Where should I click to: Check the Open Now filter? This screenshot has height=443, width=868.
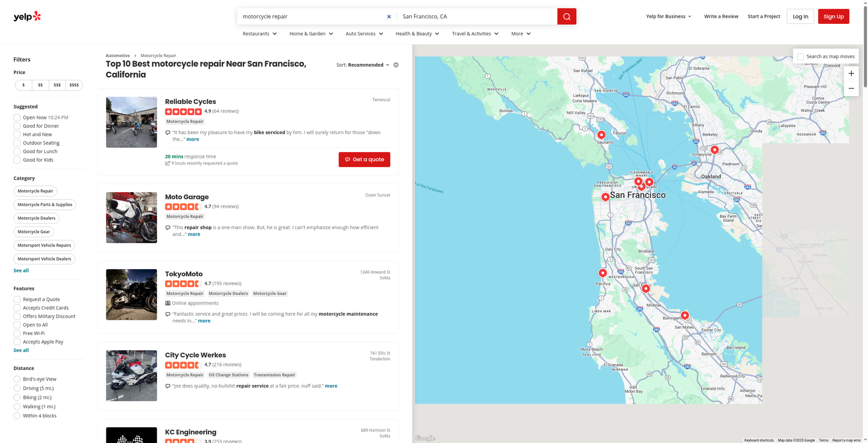[x=17, y=117]
